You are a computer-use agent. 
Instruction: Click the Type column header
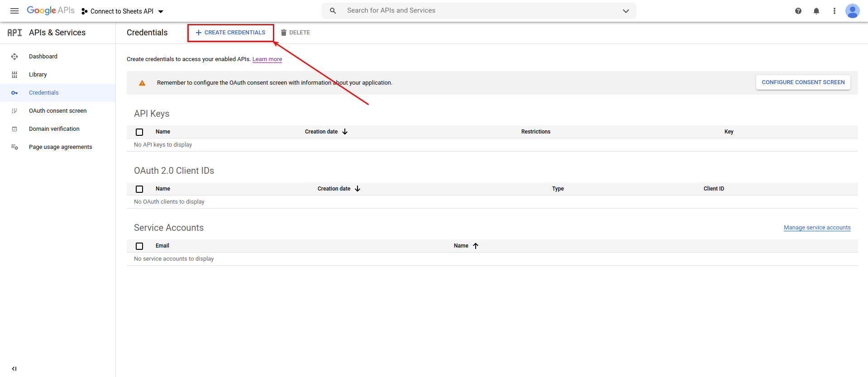[x=558, y=189]
